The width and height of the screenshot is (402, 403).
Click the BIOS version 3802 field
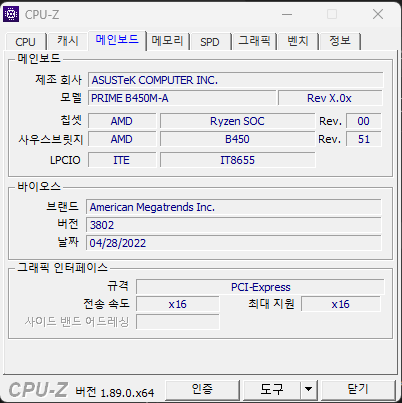(x=234, y=225)
